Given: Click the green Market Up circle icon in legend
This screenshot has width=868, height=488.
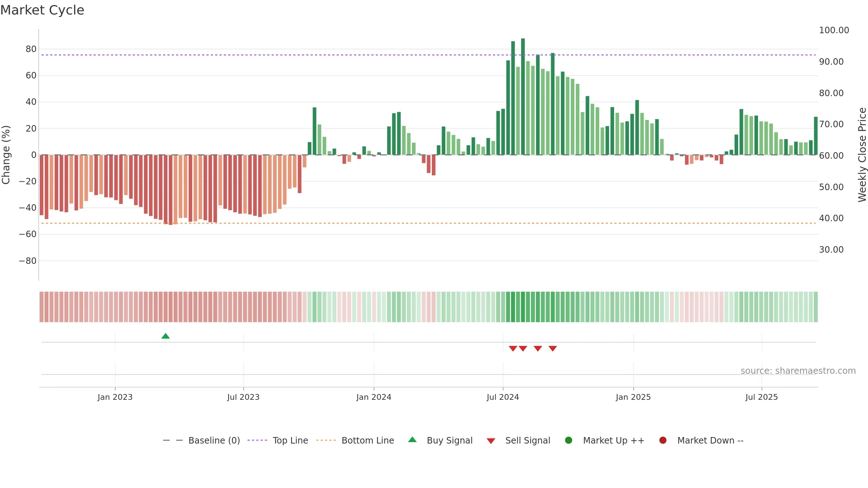Looking at the screenshot, I should 569,440.
